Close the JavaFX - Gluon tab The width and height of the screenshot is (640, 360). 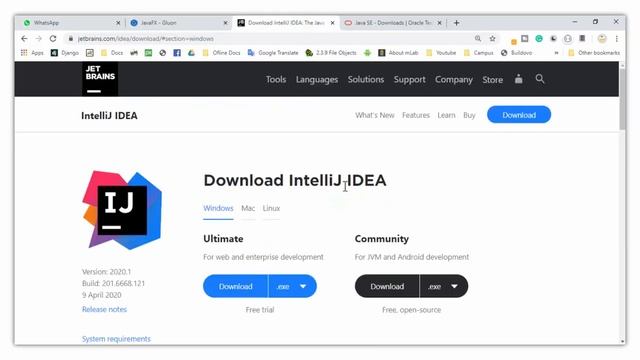pyautogui.click(x=225, y=23)
